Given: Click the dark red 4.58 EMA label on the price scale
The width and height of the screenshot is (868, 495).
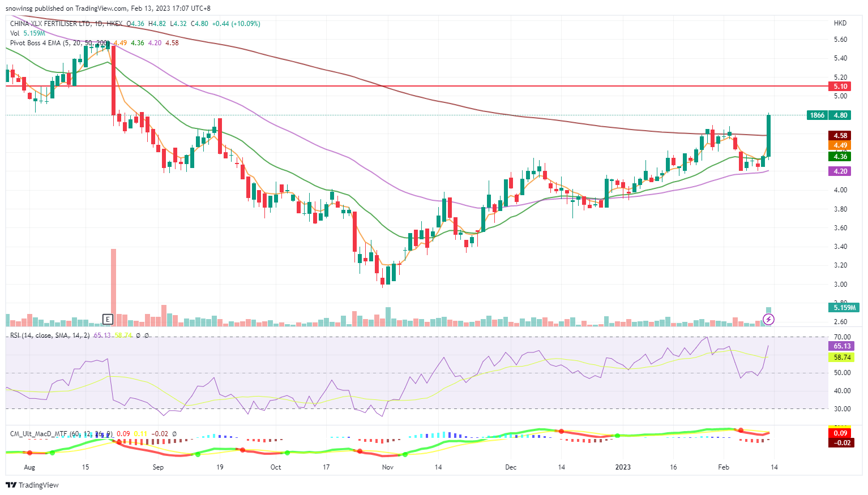Looking at the screenshot, I should 840,136.
